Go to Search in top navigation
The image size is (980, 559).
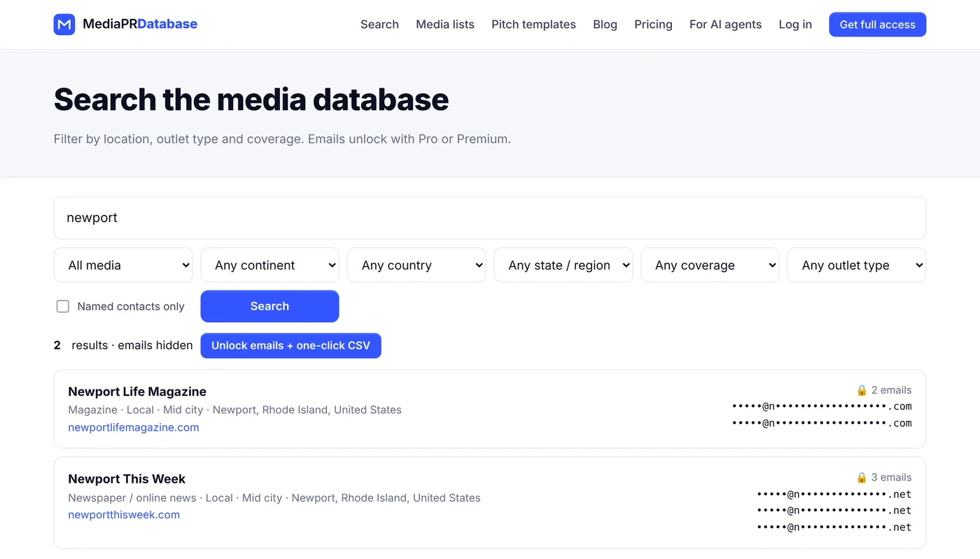379,25
